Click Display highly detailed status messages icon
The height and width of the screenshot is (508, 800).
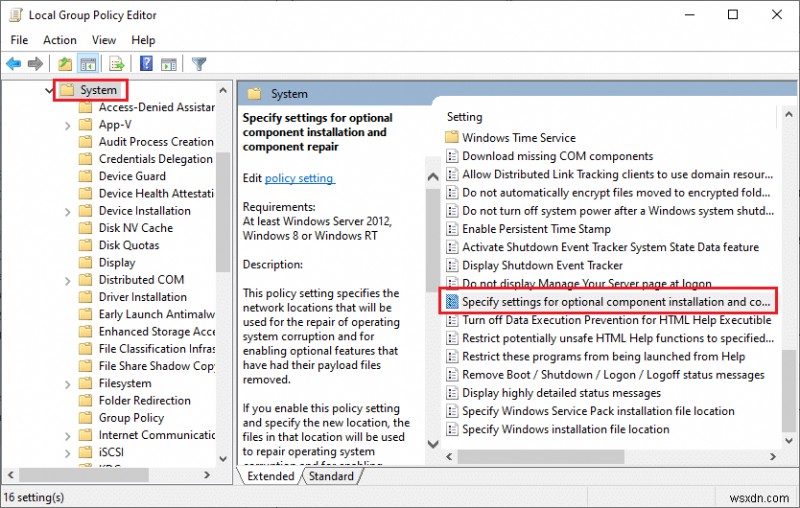[x=452, y=393]
